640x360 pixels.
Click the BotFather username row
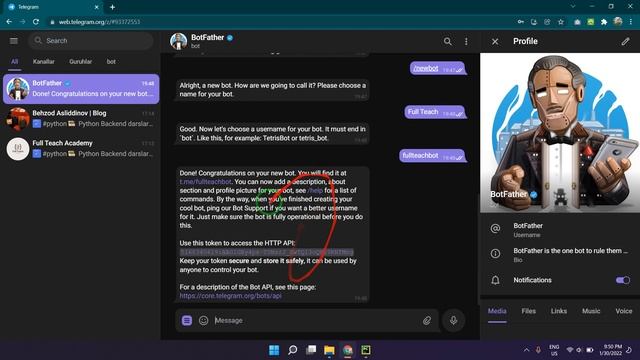(x=560, y=230)
